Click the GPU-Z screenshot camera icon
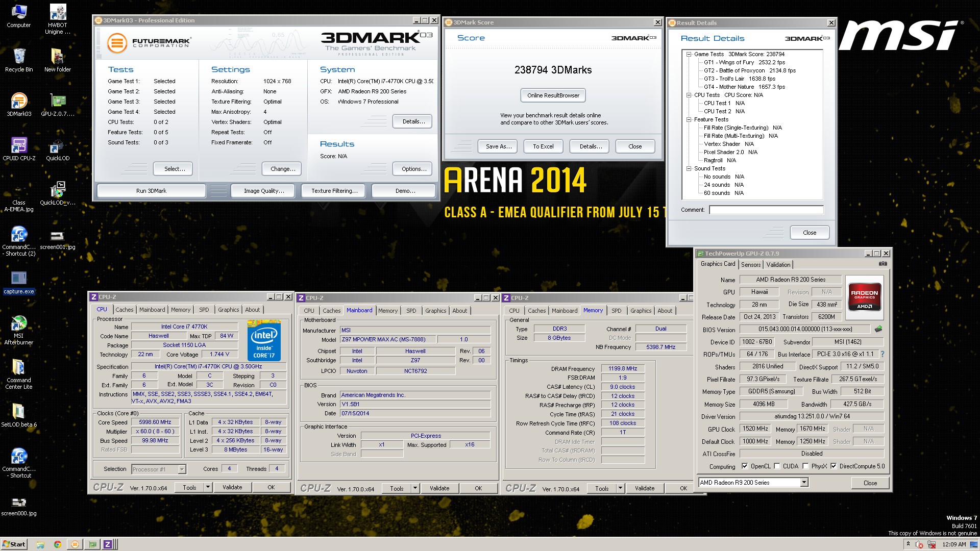This screenshot has height=551, width=980. (x=883, y=264)
